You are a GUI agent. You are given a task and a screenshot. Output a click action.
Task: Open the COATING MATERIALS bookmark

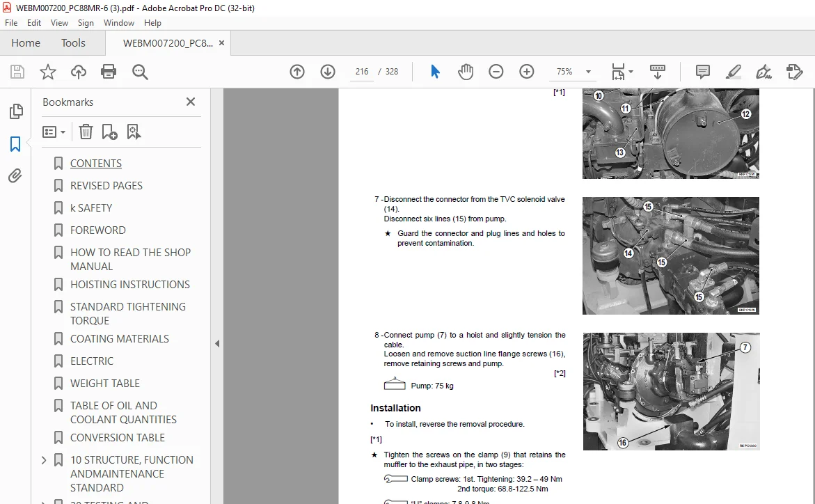pyautogui.click(x=120, y=338)
